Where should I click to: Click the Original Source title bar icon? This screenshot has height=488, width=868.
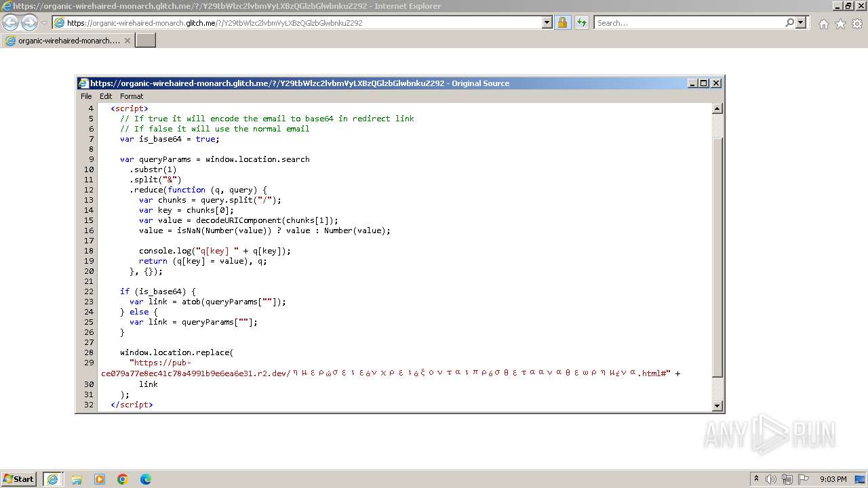(x=83, y=83)
